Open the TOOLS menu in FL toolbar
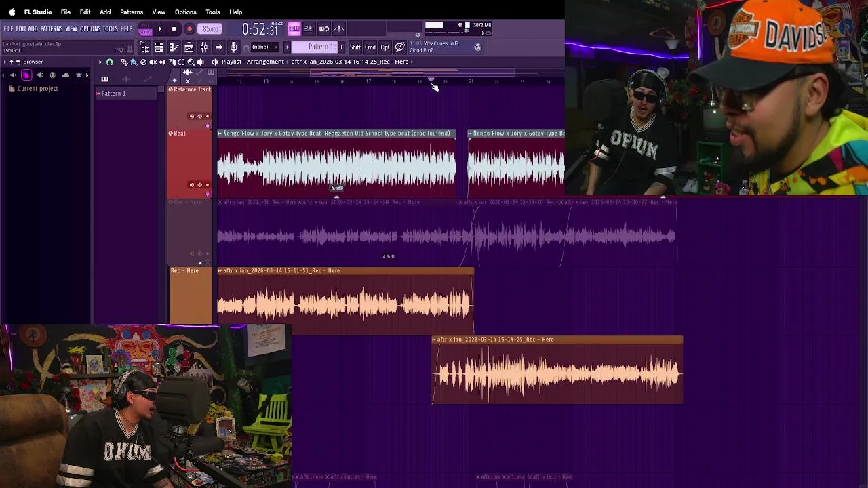Screen dimensions: 868x488 tap(111, 28)
